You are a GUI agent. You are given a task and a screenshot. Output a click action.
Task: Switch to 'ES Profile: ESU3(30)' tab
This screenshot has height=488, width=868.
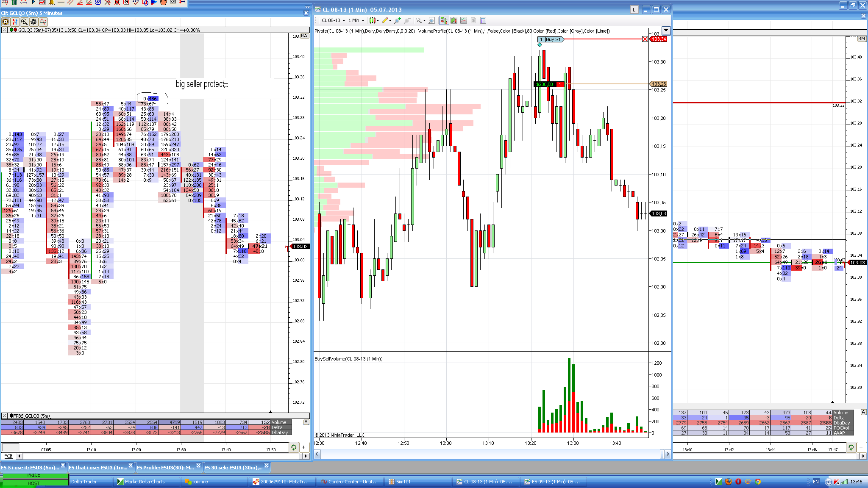pos(166,468)
